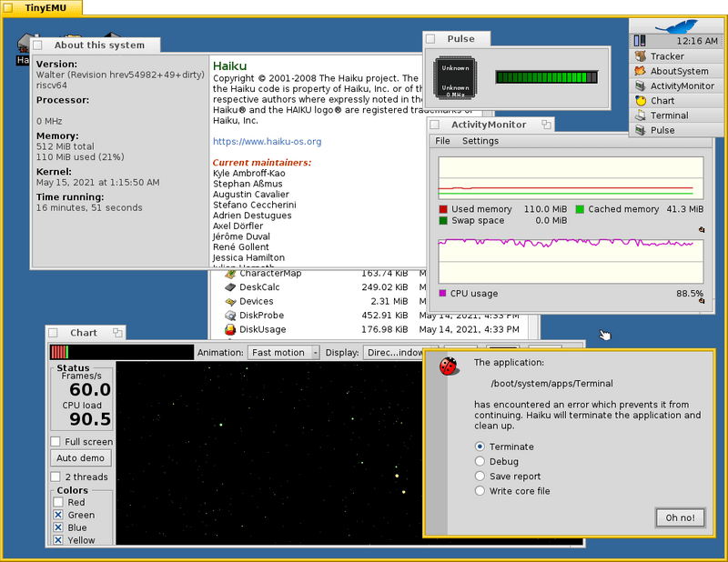Click the DeskCalc file icon
The image size is (728, 562).
click(230, 287)
